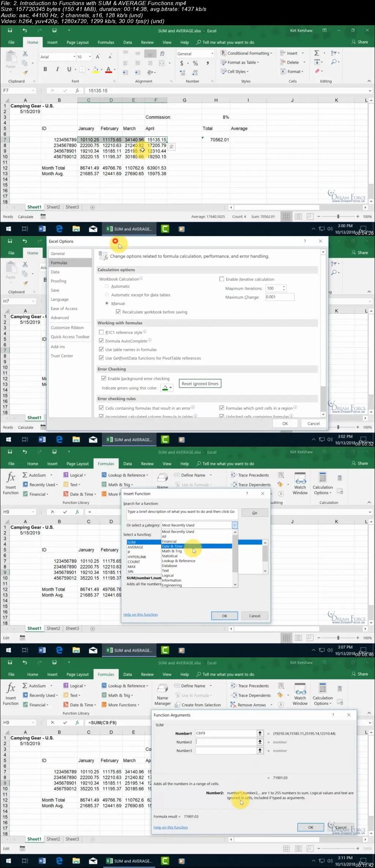Choose Statistical in the function category list
The width and height of the screenshot is (375, 868).
[x=197, y=556]
